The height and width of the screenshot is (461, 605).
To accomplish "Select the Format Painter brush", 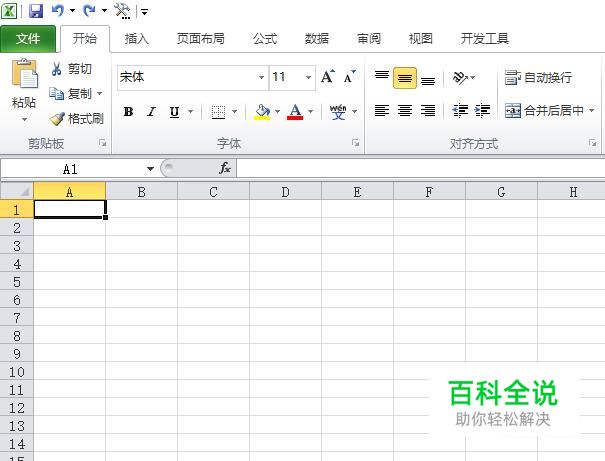I will point(57,118).
